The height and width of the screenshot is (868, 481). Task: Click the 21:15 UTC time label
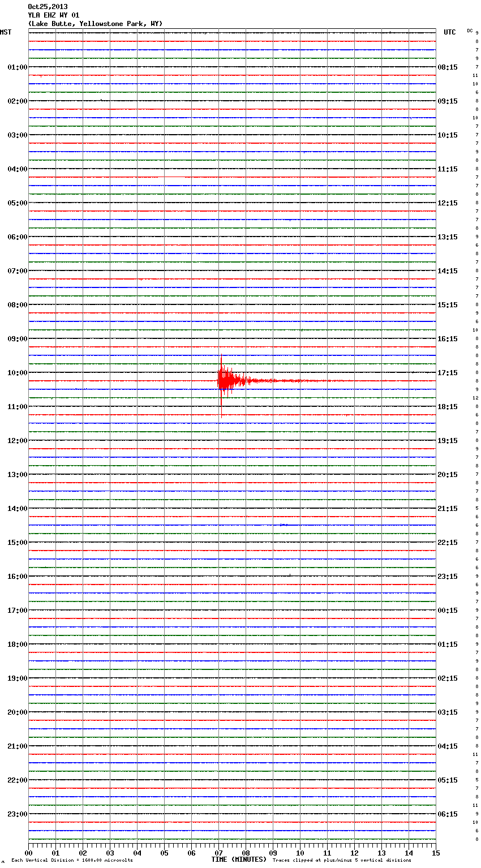point(448,509)
